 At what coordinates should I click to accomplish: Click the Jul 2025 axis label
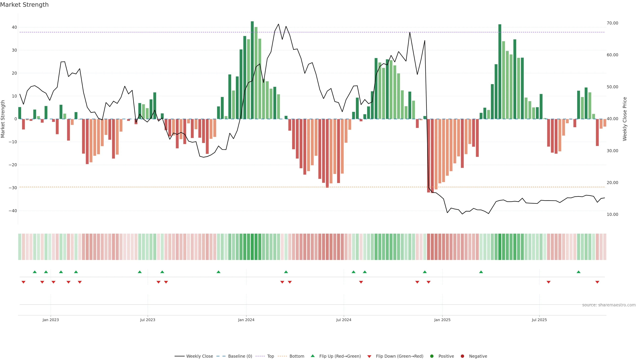(x=539, y=320)
